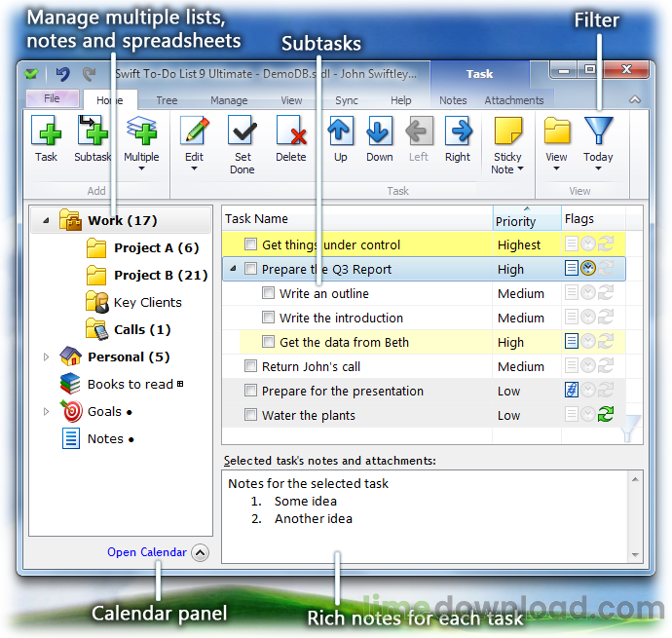Apply the Today filter funnel
The image size is (672, 638).
(x=598, y=131)
